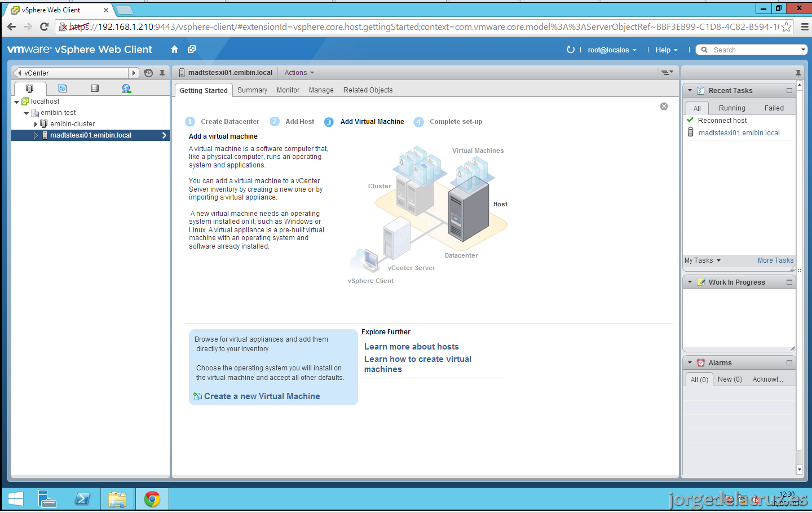Image resolution: width=812 pixels, height=513 pixels.
Task: Switch to the Monitor tab
Action: tap(288, 90)
